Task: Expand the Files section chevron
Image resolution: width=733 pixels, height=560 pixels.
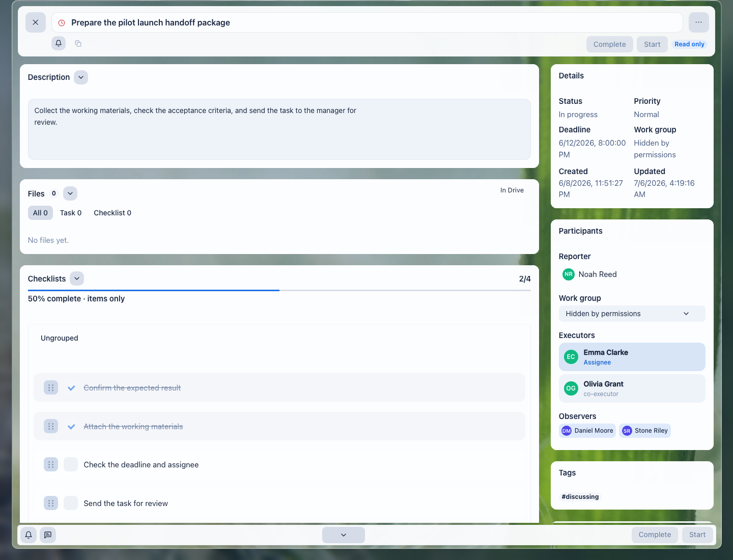Action: coord(70,193)
